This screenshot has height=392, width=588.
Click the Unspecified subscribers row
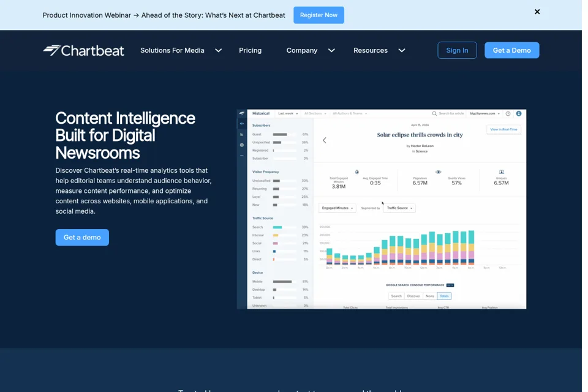click(280, 142)
